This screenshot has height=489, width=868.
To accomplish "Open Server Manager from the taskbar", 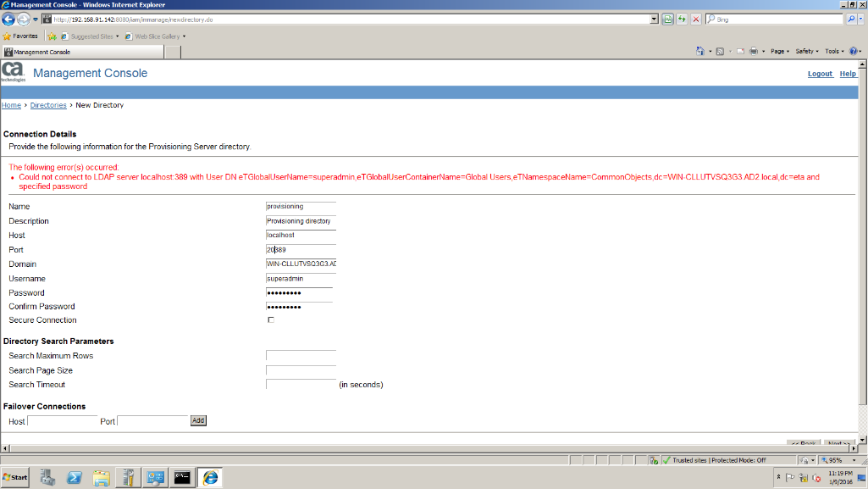I will 47,477.
